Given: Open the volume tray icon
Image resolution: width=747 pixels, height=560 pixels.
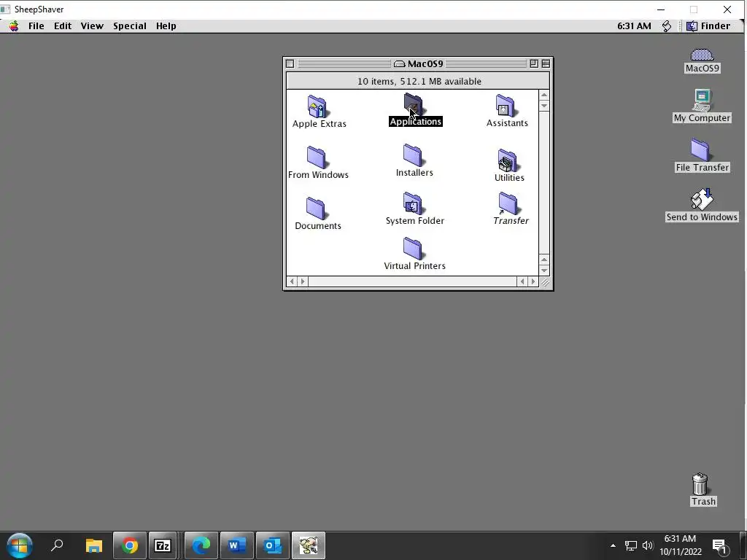Looking at the screenshot, I should coord(648,545).
